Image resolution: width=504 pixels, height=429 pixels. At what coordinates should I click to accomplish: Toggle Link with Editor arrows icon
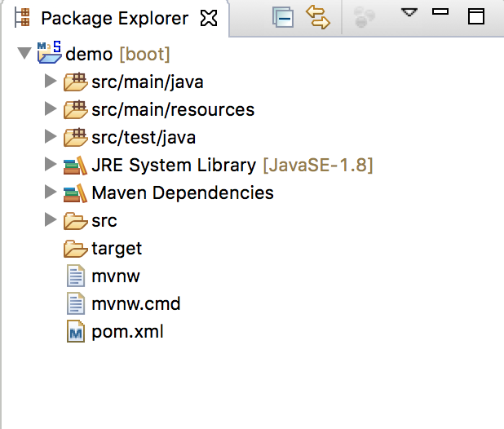pyautogui.click(x=317, y=18)
